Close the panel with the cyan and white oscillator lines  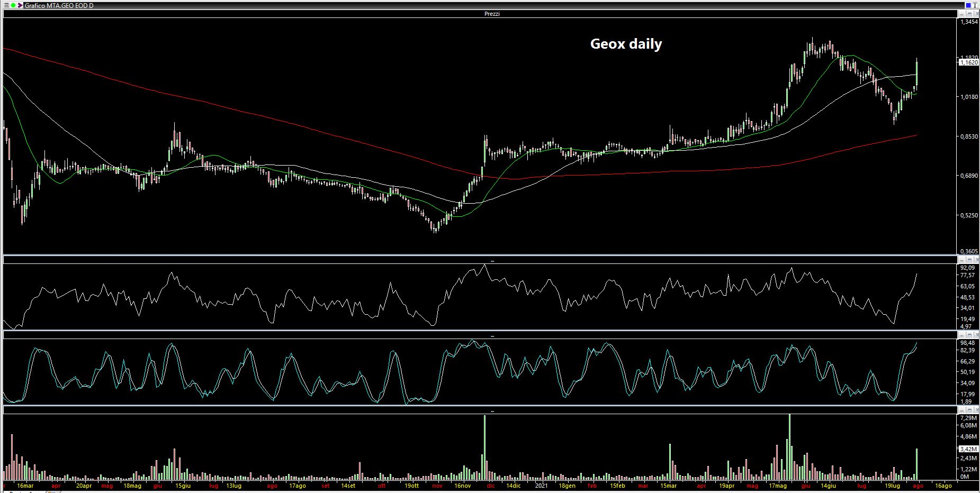pyautogui.click(x=976, y=335)
